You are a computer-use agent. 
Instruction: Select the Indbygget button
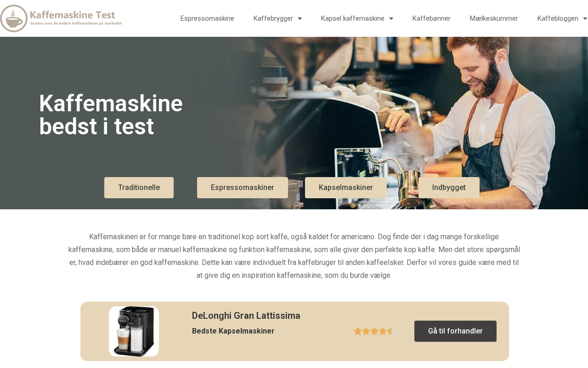click(449, 188)
